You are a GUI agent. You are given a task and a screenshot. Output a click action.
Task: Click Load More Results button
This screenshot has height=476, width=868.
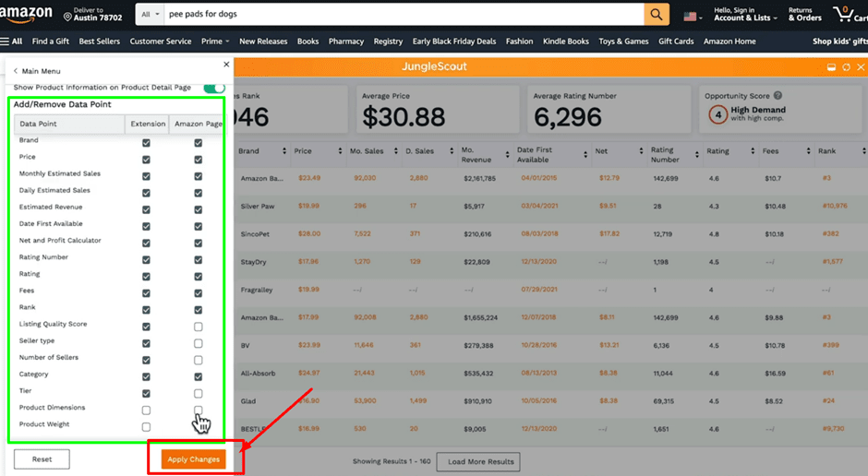(x=480, y=461)
